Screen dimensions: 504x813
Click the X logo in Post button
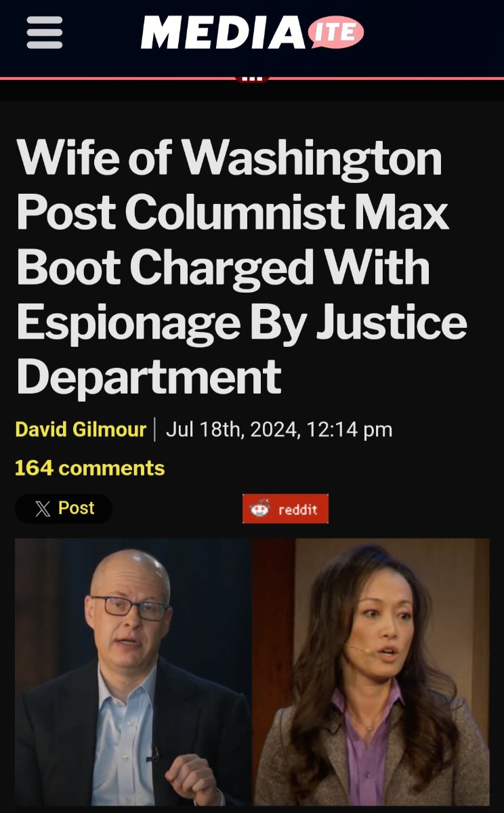click(43, 509)
